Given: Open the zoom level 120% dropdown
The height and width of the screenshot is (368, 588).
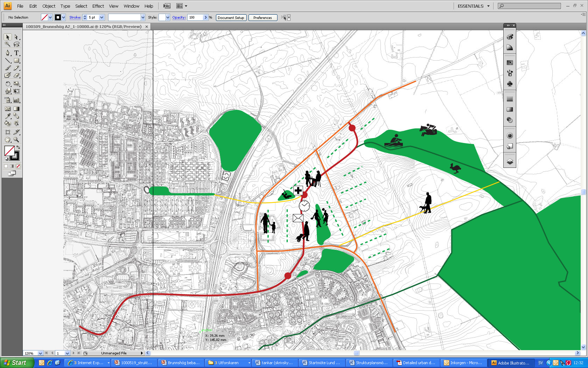Looking at the screenshot, I should [40, 353].
